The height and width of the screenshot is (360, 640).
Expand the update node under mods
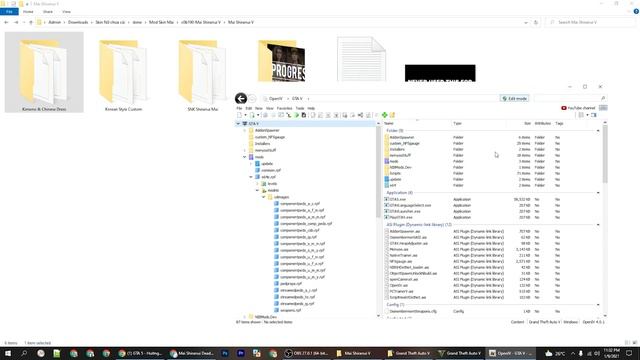(251, 164)
